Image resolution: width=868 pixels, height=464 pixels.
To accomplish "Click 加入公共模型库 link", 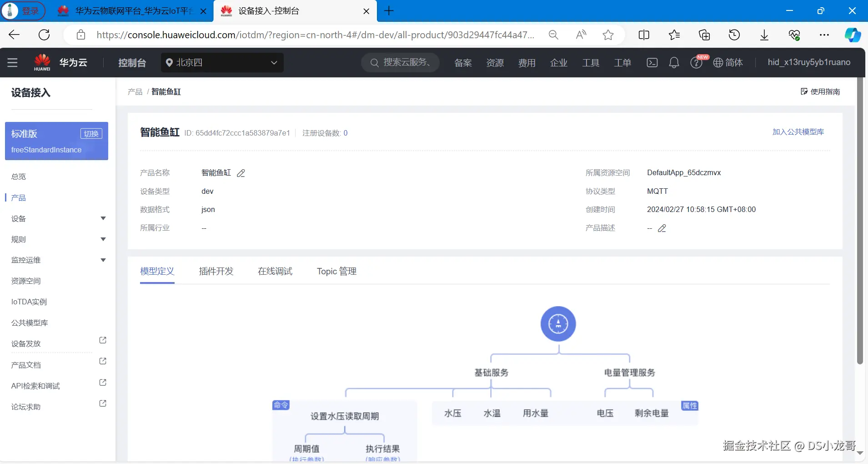I will tap(798, 132).
